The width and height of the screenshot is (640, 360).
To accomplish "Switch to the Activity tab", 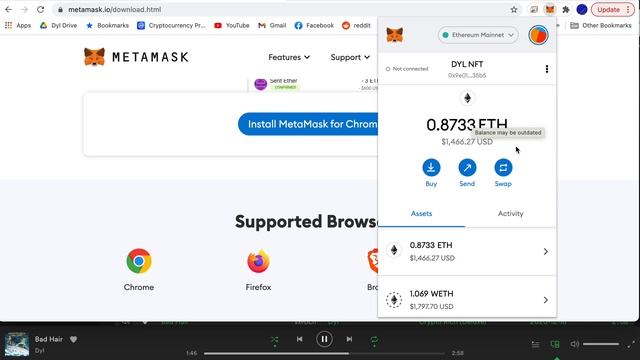I will [x=510, y=213].
